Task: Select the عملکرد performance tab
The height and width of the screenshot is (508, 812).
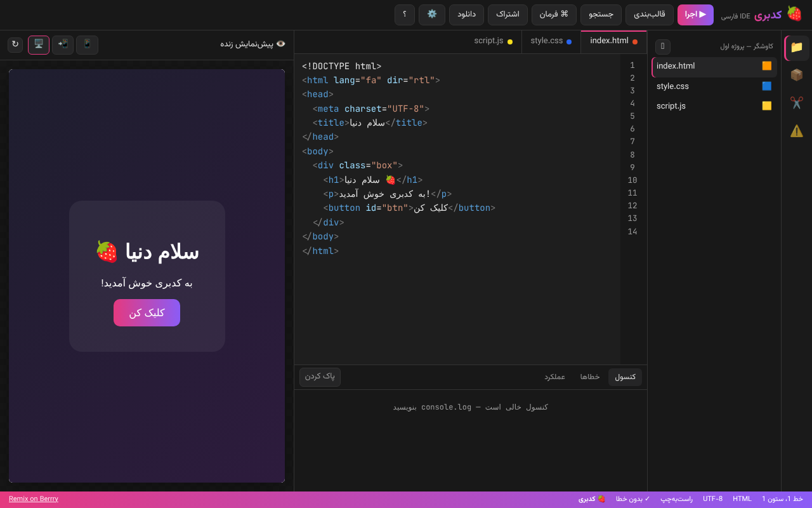Action: tap(554, 377)
